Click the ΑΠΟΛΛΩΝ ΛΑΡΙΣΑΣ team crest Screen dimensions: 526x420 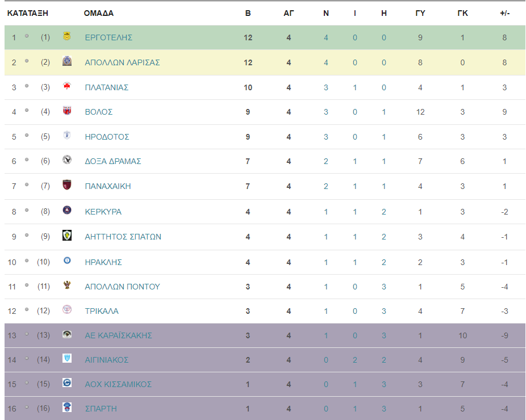click(x=67, y=61)
